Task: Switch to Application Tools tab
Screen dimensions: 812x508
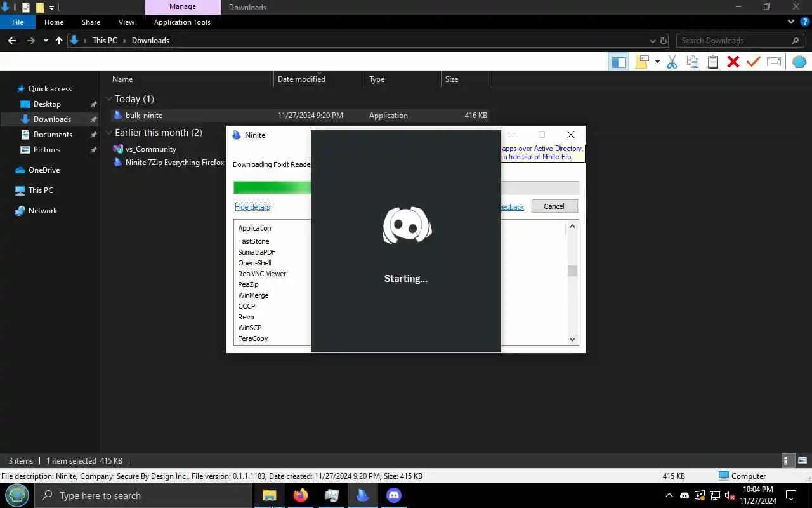Action: [182, 22]
